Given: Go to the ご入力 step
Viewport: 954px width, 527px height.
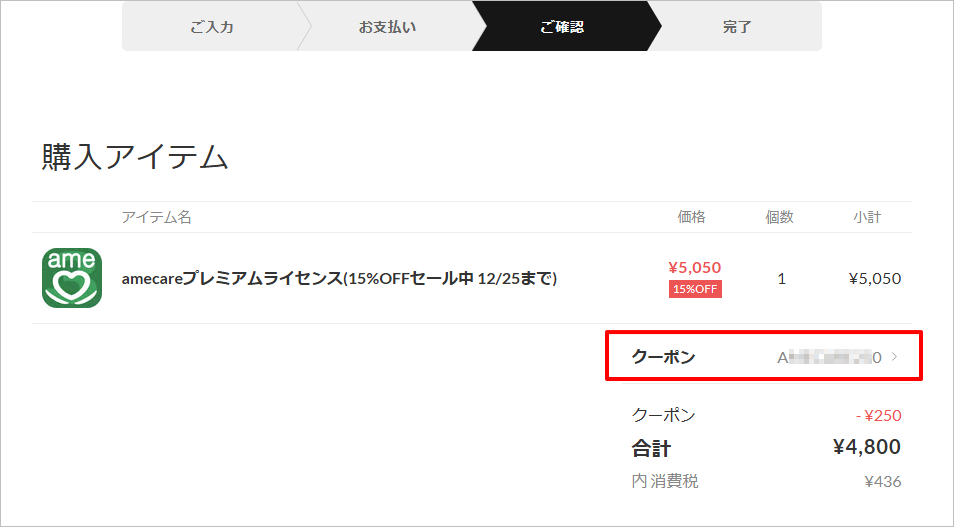Looking at the screenshot, I should click(212, 27).
